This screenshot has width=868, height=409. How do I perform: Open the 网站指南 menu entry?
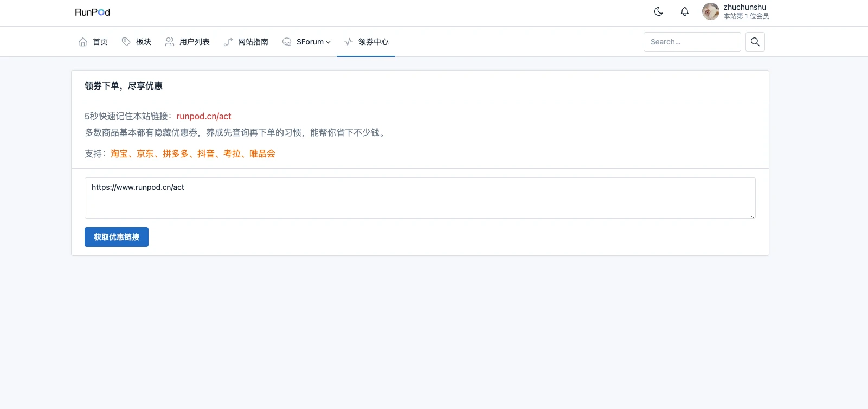(x=253, y=42)
